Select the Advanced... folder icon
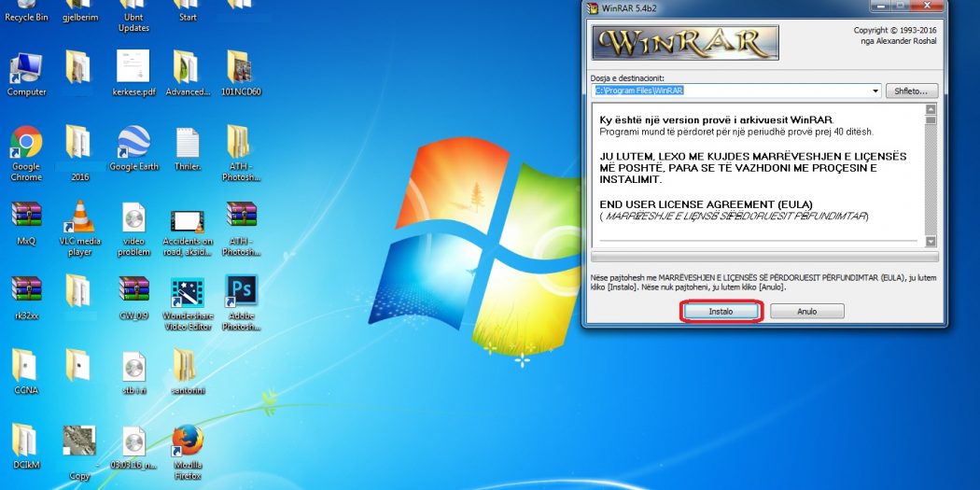Screen dimensions: 980x490 coord(188,74)
